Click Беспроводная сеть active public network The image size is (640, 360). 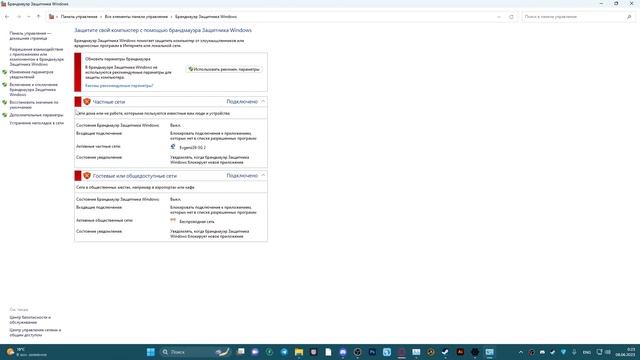pos(197,222)
